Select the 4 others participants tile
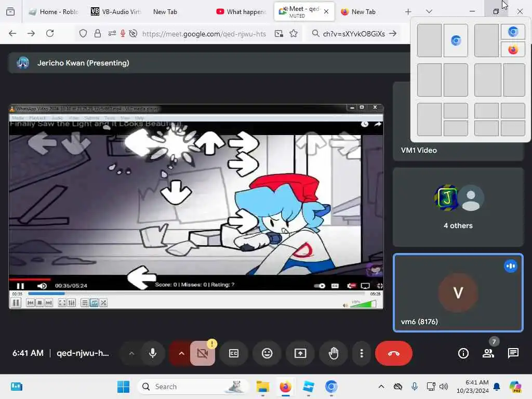The width and height of the screenshot is (532, 399). pos(458,207)
